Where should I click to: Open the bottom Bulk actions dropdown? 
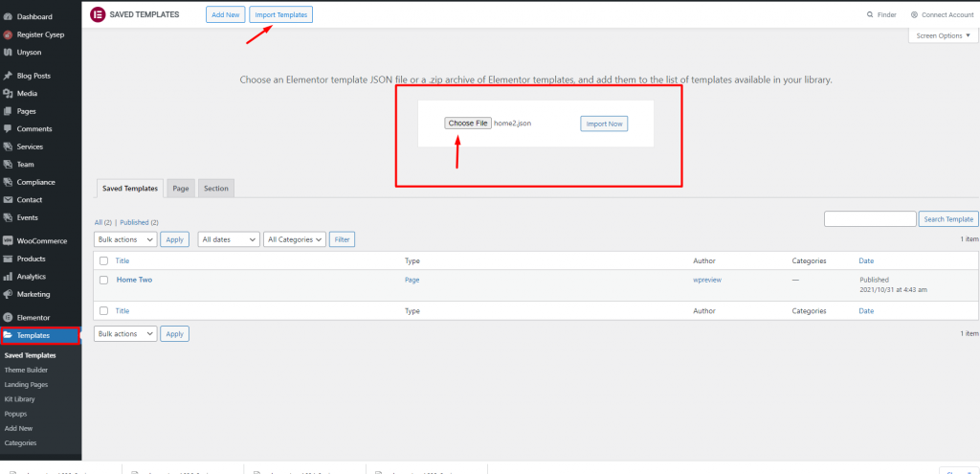click(x=125, y=334)
